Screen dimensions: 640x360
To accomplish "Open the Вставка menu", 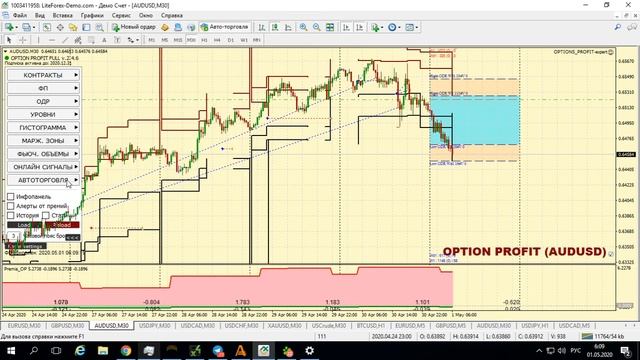I will (62, 16).
